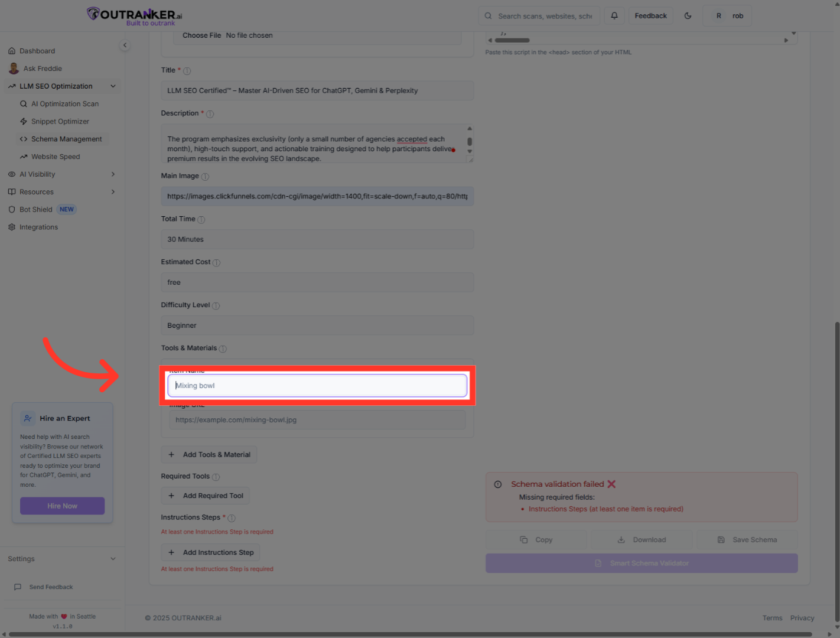Click the Description scrollbar thumb

pos(470,142)
